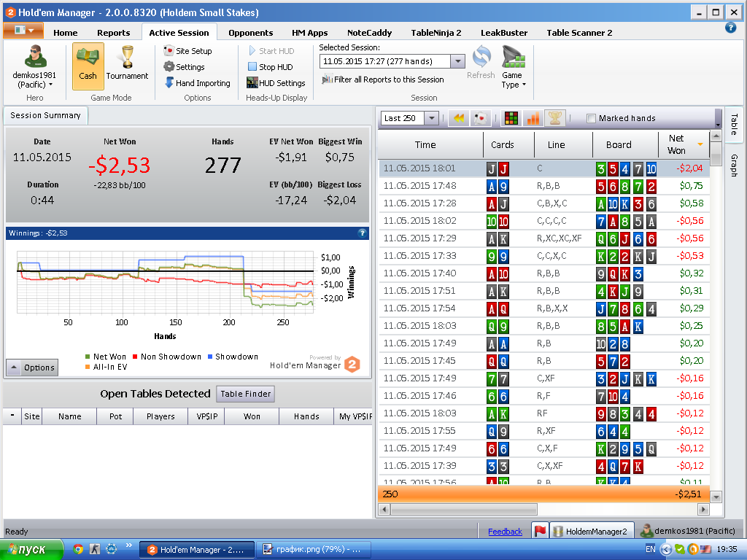This screenshot has width=747, height=560.
Task: Click the red-green grid icon
Action: click(511, 118)
